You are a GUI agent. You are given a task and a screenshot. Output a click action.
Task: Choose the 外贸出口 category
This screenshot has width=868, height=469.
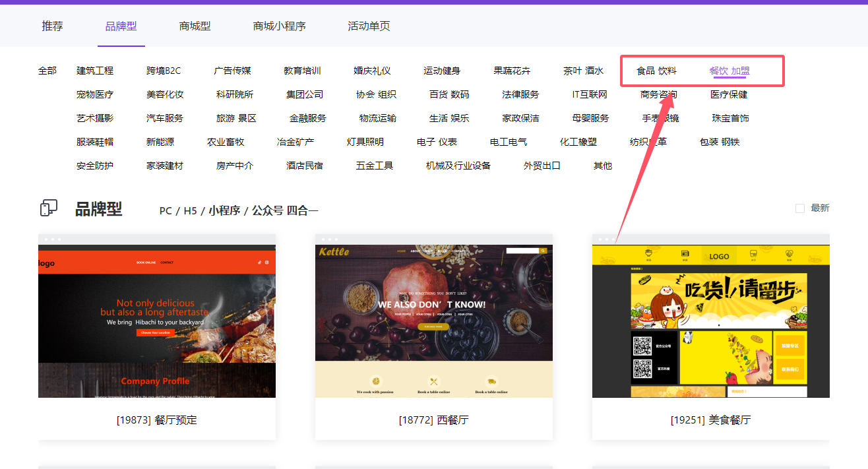tap(542, 166)
